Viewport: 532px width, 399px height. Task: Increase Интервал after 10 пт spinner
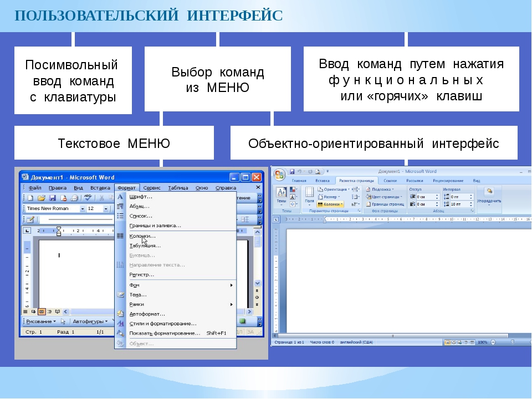[x=471, y=203]
